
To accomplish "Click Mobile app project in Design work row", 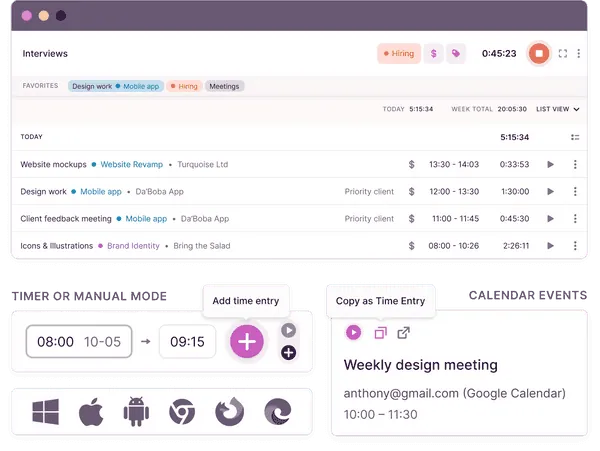I will [101, 192].
